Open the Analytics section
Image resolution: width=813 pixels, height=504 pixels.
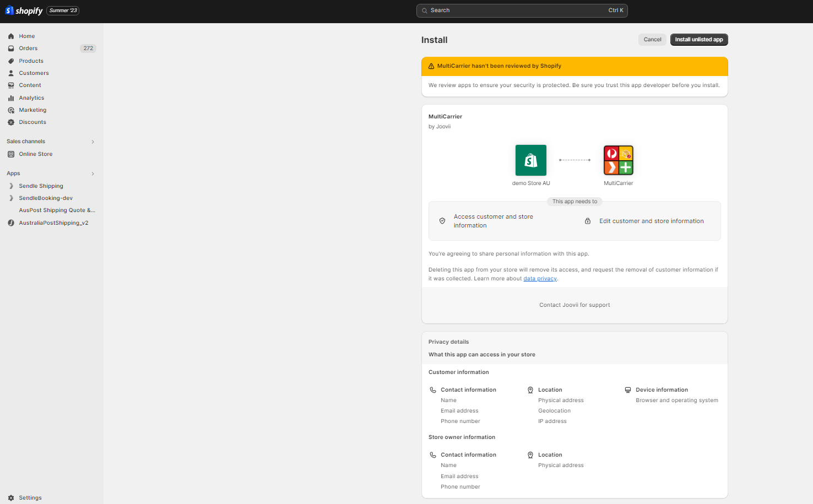[31, 97]
